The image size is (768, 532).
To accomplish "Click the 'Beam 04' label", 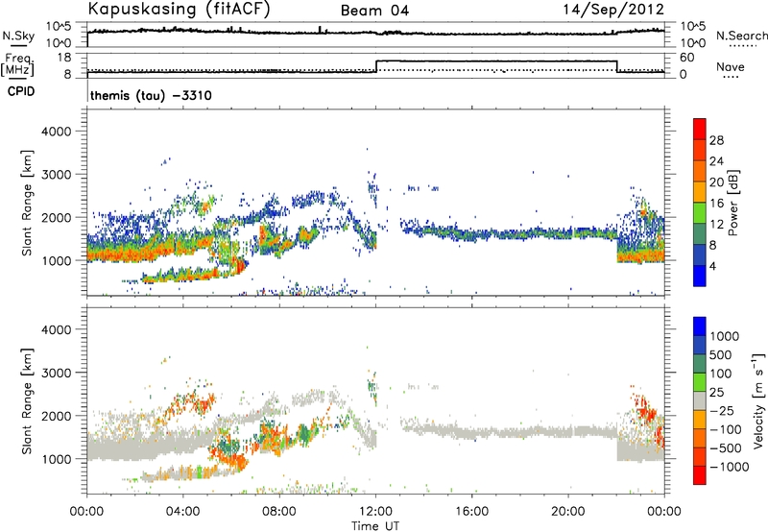I will coord(374,11).
